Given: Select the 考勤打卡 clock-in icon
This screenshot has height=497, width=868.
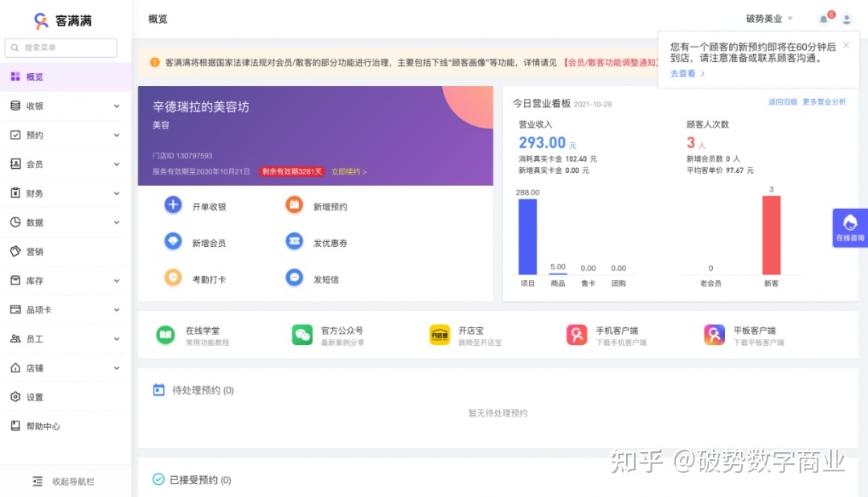Looking at the screenshot, I should click(x=173, y=277).
